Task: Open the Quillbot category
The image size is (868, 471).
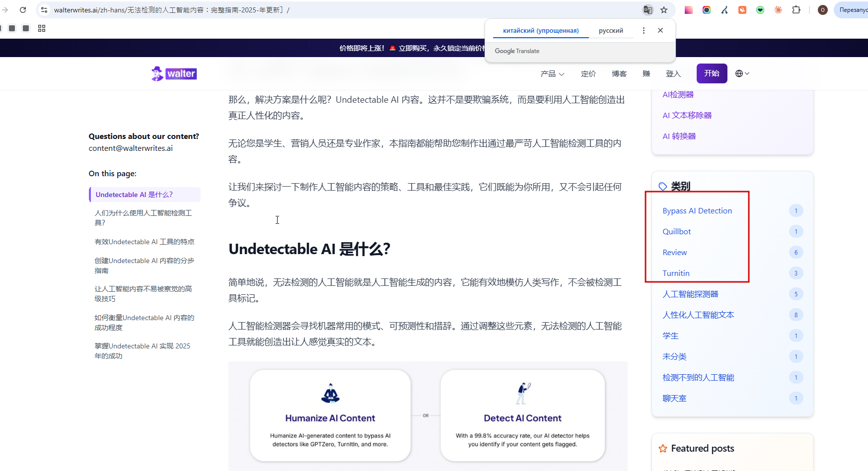Action: 676,232
